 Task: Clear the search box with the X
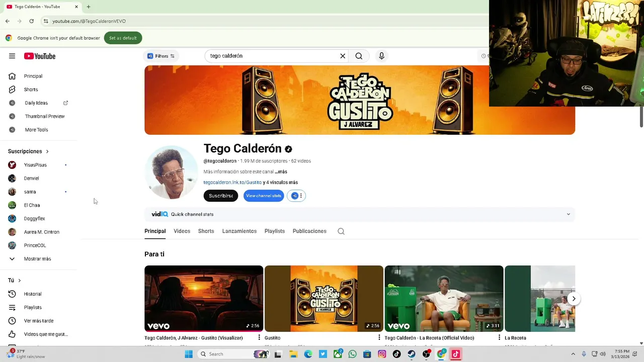pos(343,56)
